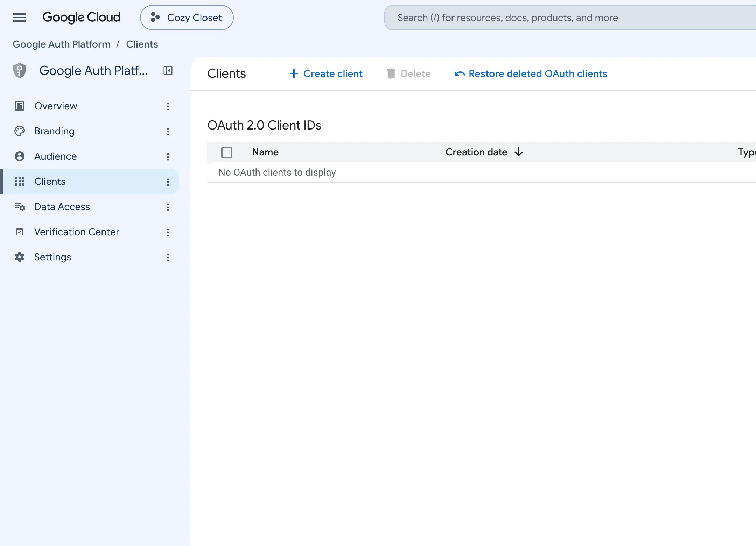Click the Google Auth Platform shield icon

tap(20, 71)
